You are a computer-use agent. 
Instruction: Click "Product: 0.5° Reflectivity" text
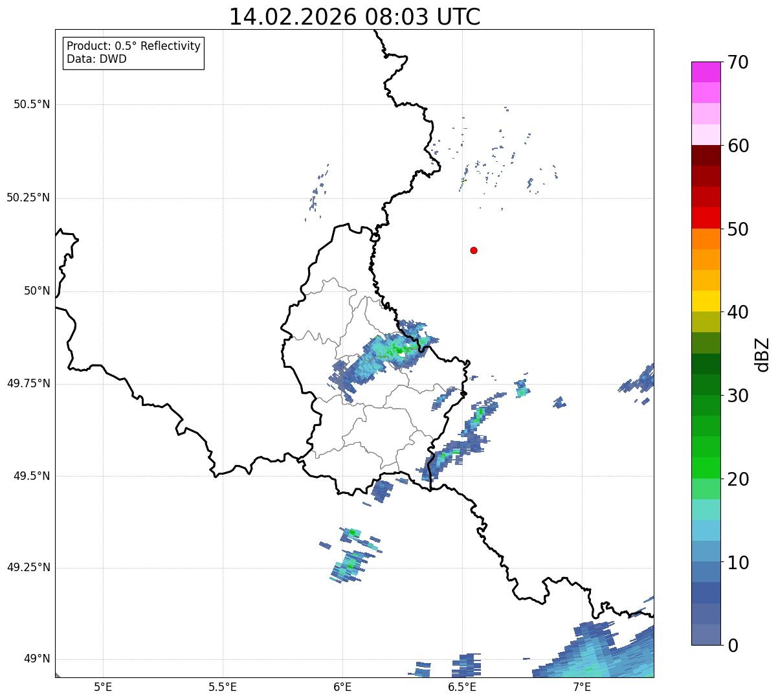(133, 46)
